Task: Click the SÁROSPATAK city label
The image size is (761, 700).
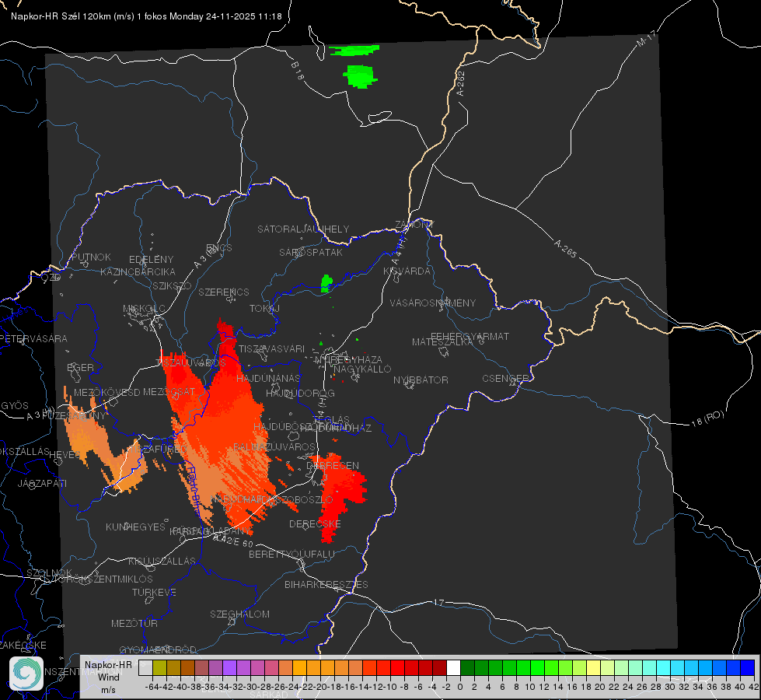Action: tap(311, 252)
